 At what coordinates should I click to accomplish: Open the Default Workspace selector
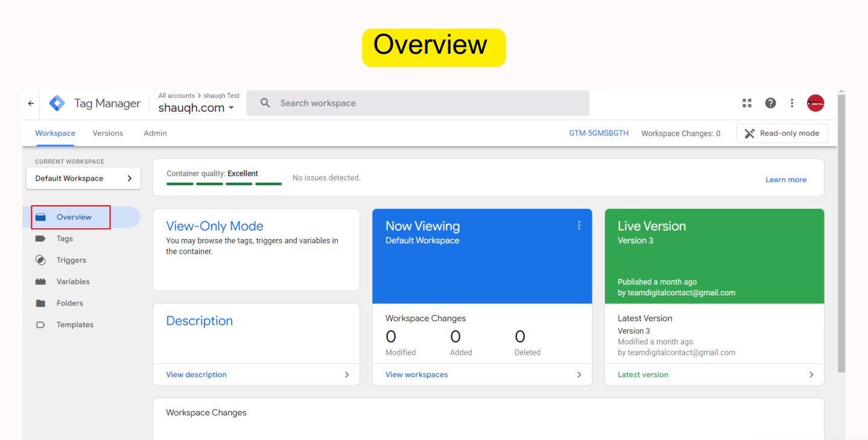[x=83, y=178]
